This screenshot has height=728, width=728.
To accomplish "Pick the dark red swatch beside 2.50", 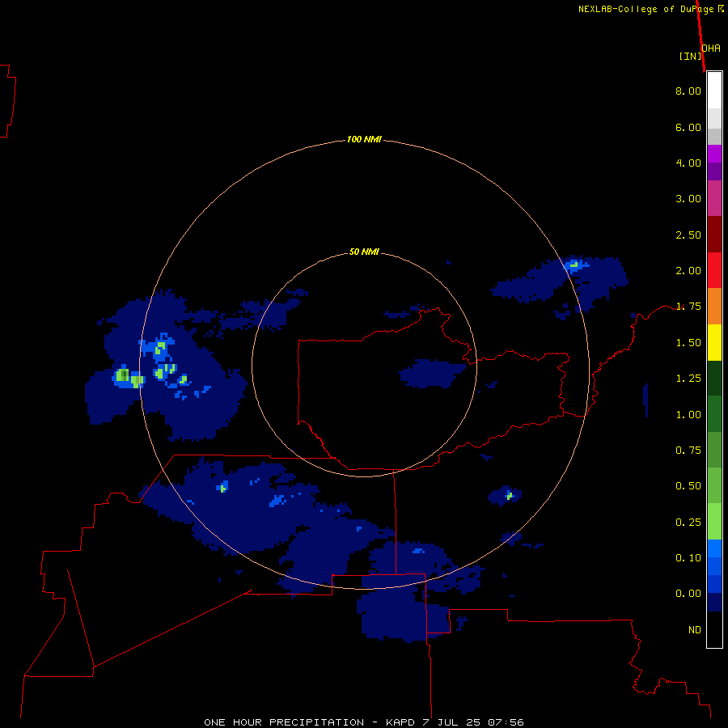I will point(714,235).
